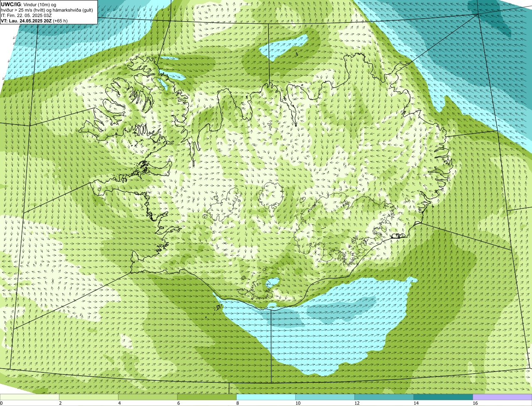Select the medium light green 4–6 scale swatch
This screenshot has height=406, width=532.
[x=148, y=397]
